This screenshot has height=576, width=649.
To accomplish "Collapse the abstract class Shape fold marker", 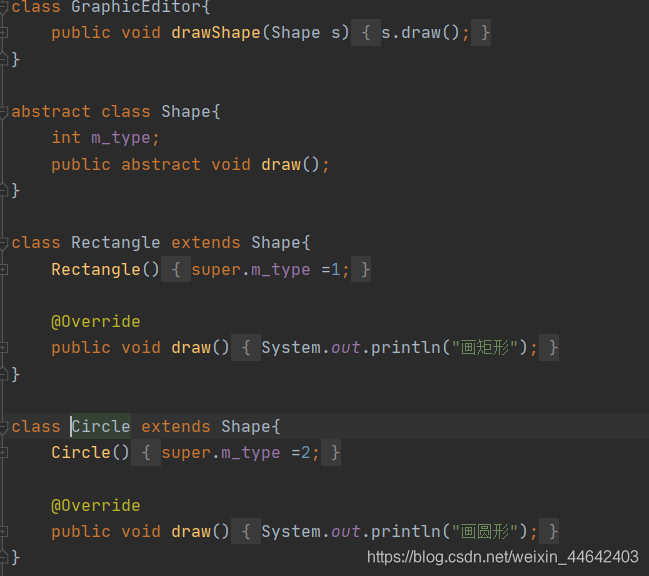I will click(3, 112).
